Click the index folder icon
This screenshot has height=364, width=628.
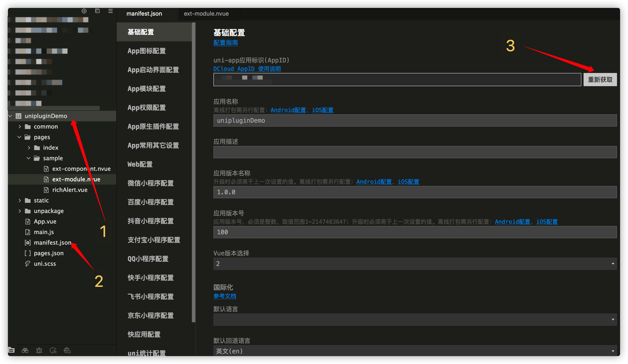point(37,148)
